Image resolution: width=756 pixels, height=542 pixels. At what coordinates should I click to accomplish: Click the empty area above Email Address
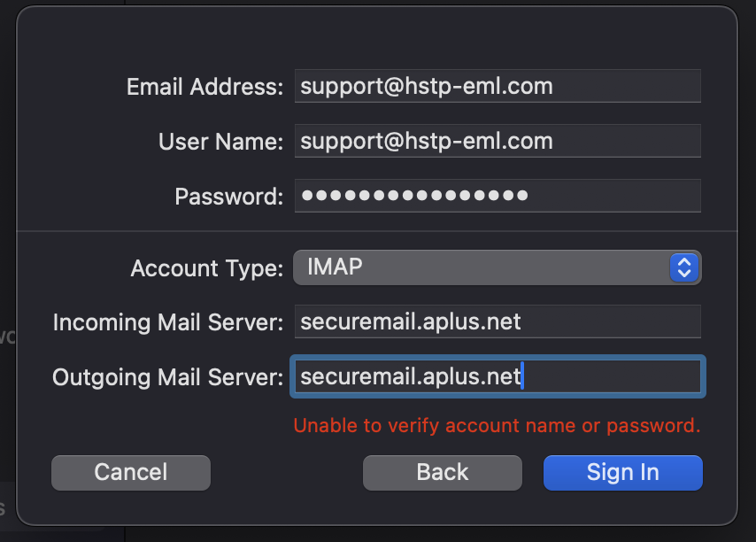376,37
